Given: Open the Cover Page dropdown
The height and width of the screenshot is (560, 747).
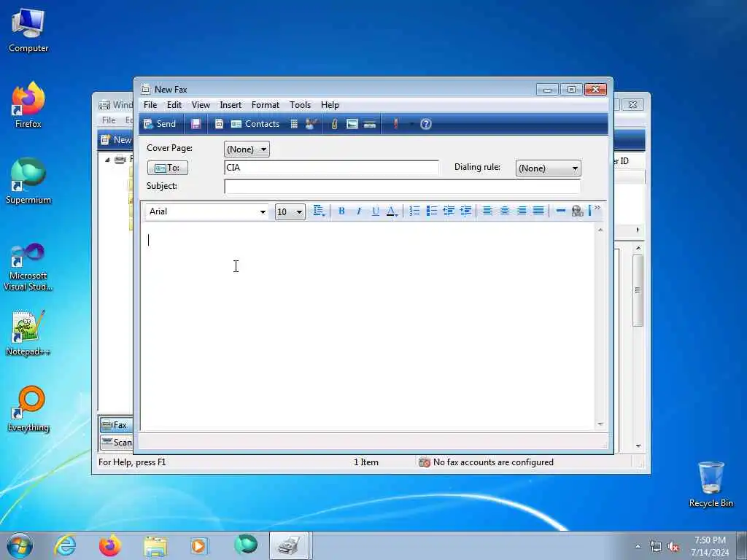Looking at the screenshot, I should [247, 149].
